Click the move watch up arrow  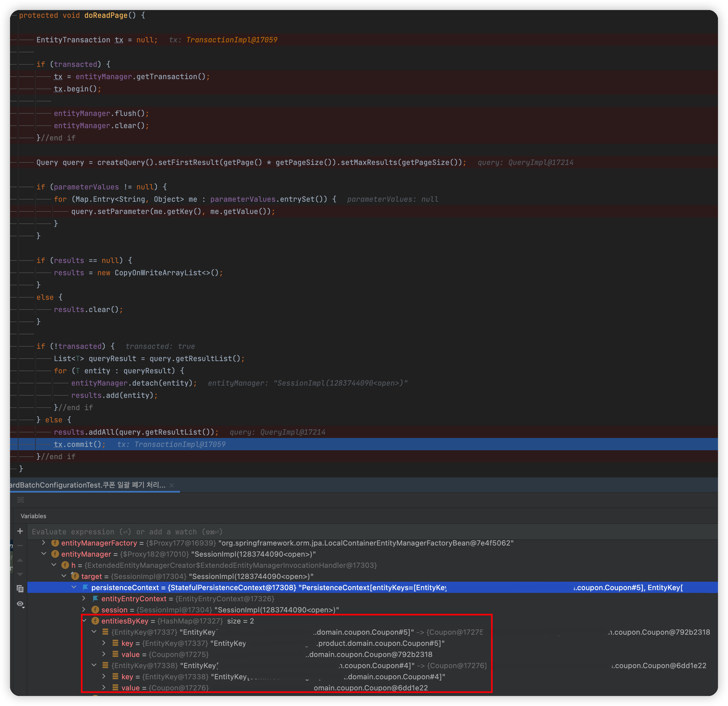[20, 560]
